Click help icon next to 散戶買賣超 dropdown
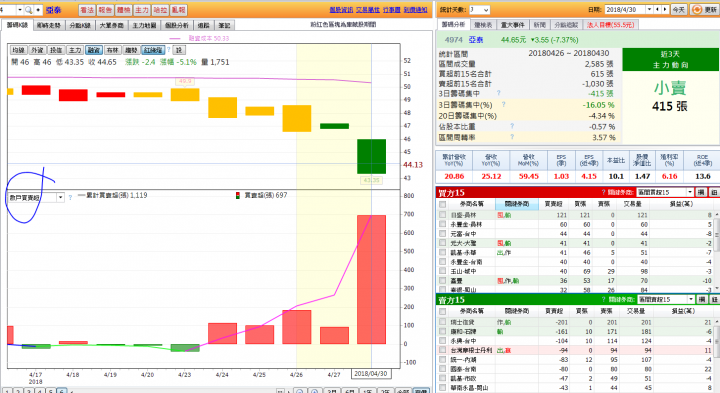Image resolution: width=720 pixels, height=393 pixels. click(70, 197)
